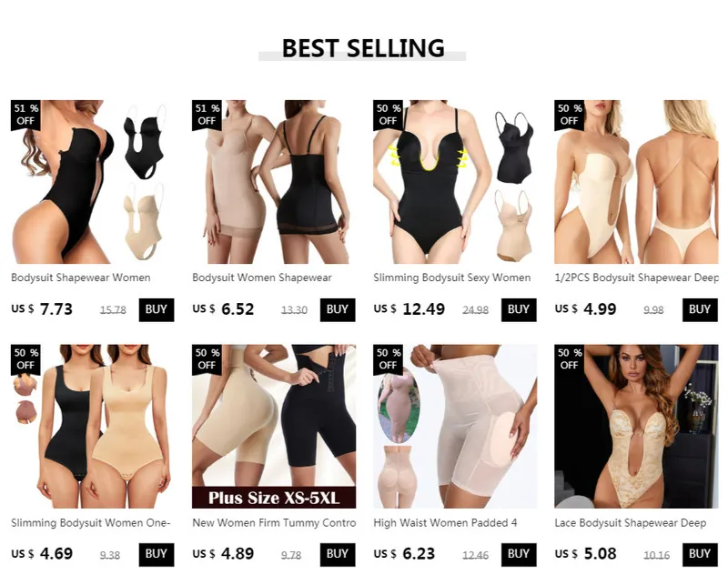
Task: Click BUY for the US $4.69 bodysuit
Action: pos(157,554)
